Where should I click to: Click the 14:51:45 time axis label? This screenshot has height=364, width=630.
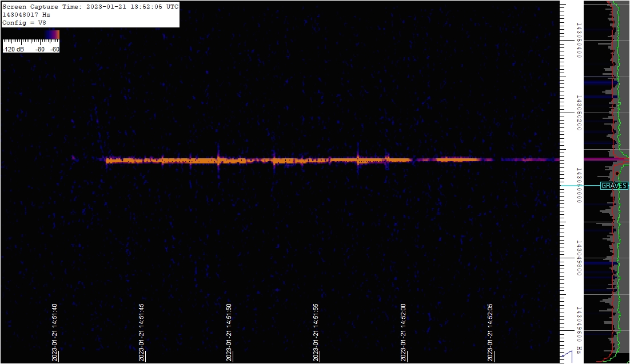pos(141,333)
